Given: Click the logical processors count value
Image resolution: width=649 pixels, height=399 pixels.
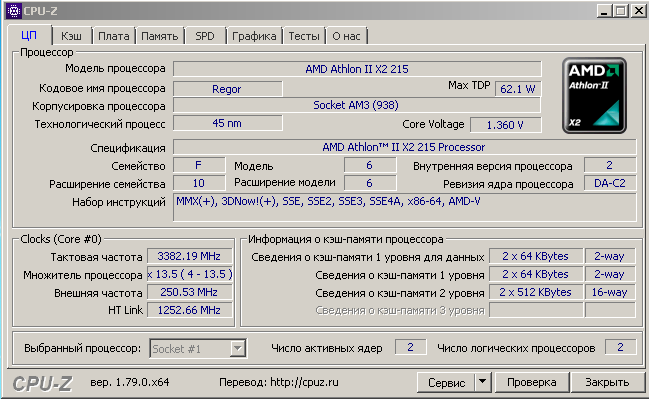Looking at the screenshot, I should coord(620,347).
